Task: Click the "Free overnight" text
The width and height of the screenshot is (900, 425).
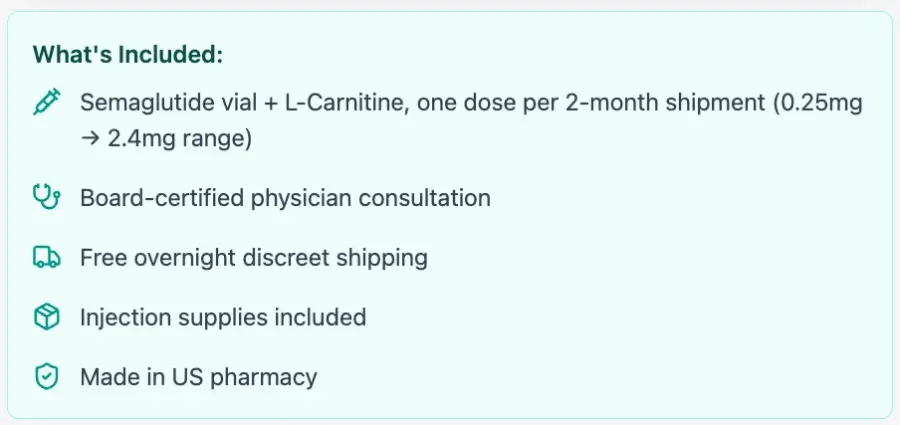Action: tap(158, 258)
